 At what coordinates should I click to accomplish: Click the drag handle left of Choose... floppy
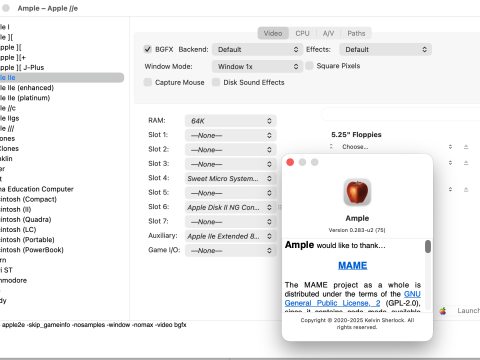[331, 146]
